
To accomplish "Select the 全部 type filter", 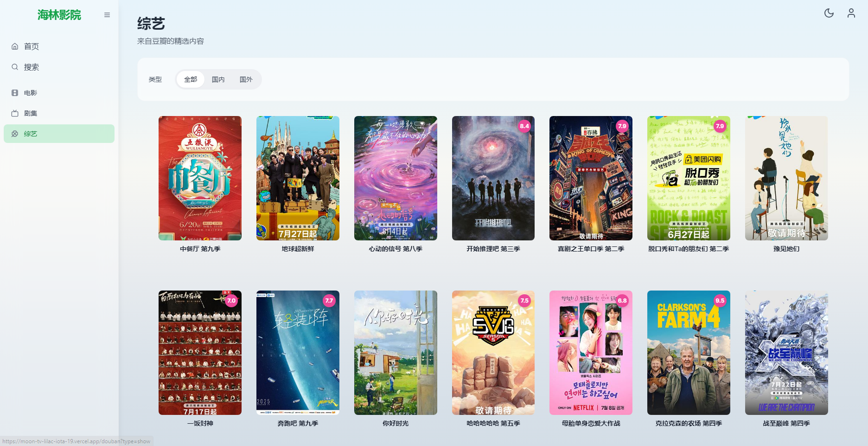I will (x=191, y=79).
